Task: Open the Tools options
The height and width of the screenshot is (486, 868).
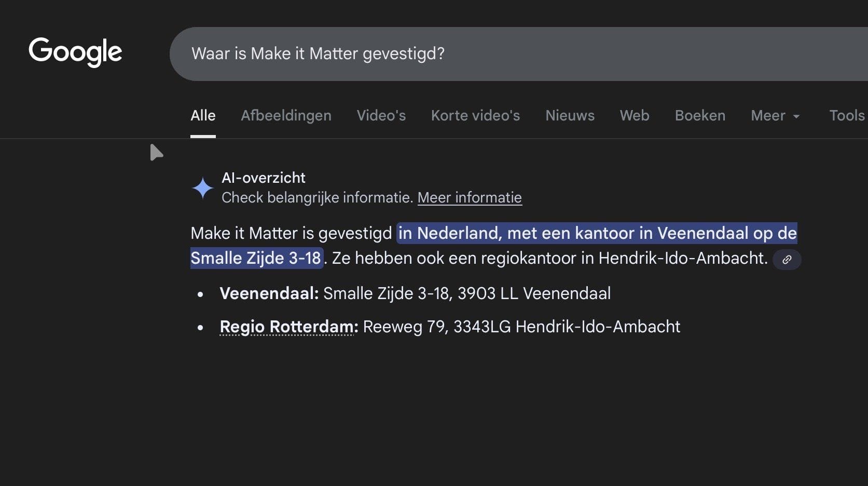Action: tap(846, 115)
